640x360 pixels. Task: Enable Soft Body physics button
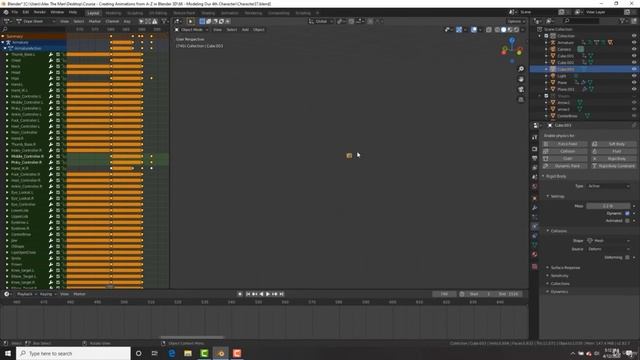pos(613,144)
